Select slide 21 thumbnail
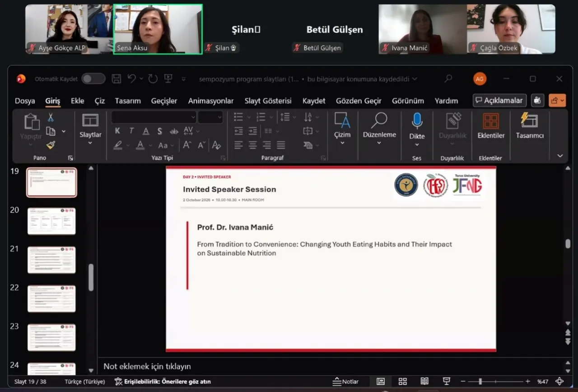578x392 pixels. pyautogui.click(x=51, y=260)
